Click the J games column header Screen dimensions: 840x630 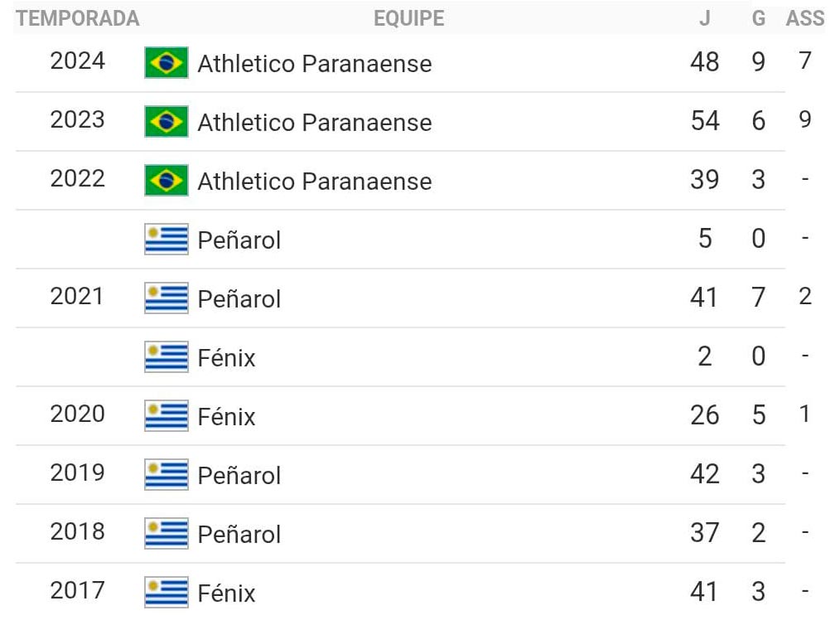click(704, 18)
